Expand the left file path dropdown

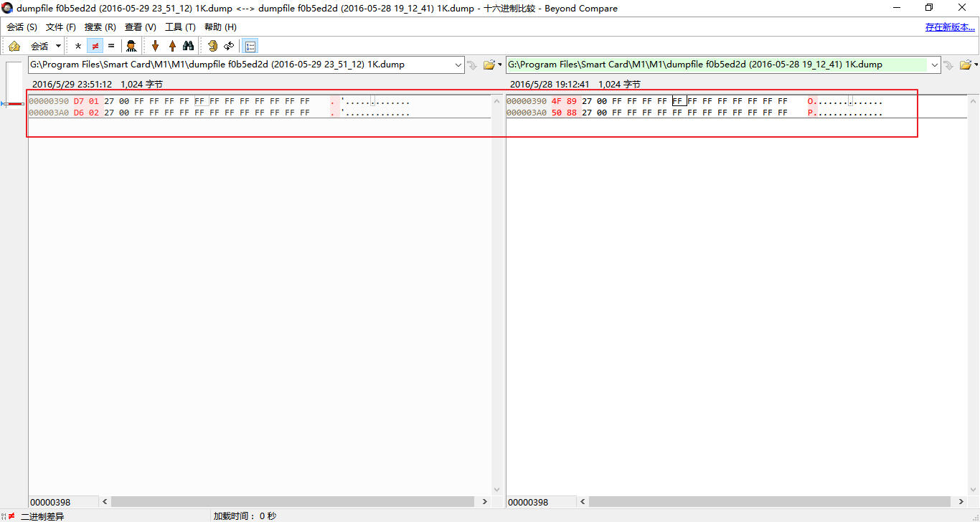click(458, 65)
